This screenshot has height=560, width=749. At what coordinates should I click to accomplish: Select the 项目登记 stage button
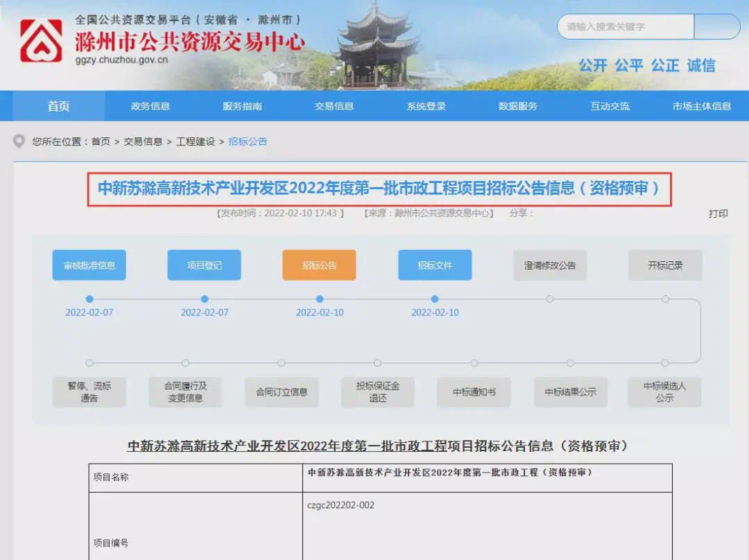(x=205, y=265)
